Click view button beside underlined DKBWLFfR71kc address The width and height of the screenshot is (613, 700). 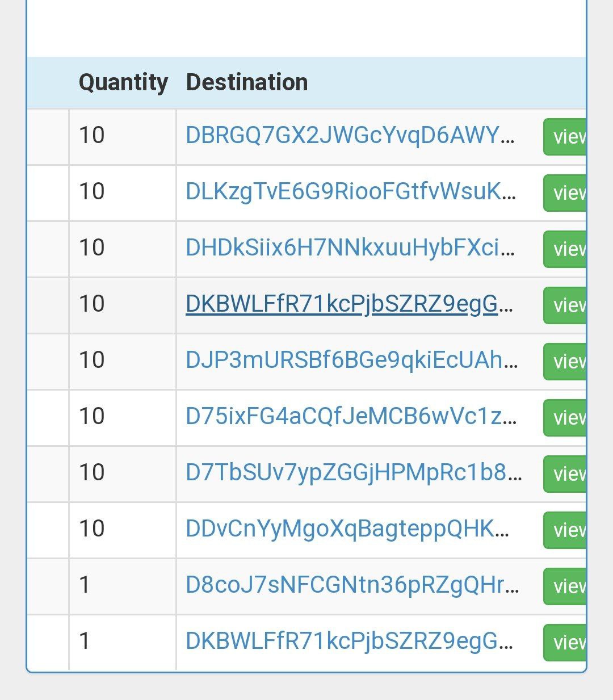(x=565, y=305)
